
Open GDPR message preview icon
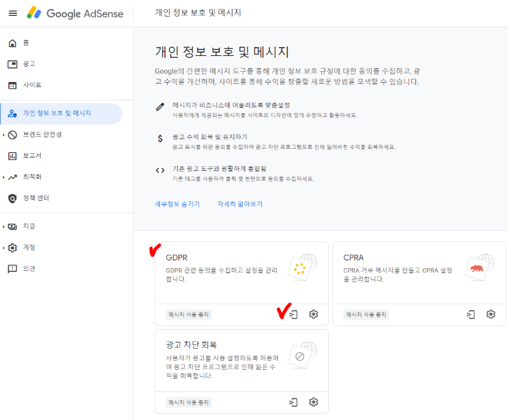click(293, 314)
